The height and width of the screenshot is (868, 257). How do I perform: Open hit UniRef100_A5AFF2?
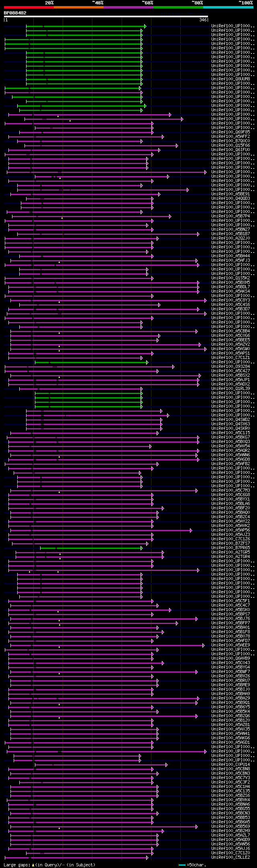coord(230,137)
